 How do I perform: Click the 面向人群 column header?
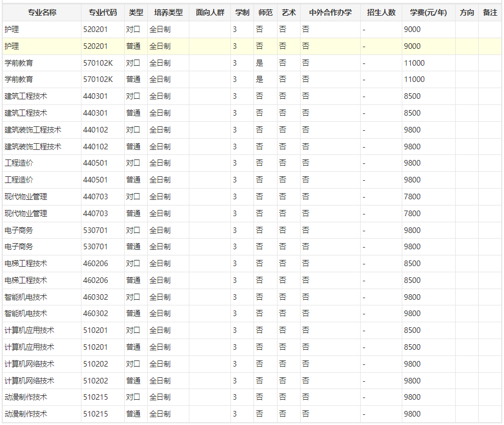tap(210, 12)
